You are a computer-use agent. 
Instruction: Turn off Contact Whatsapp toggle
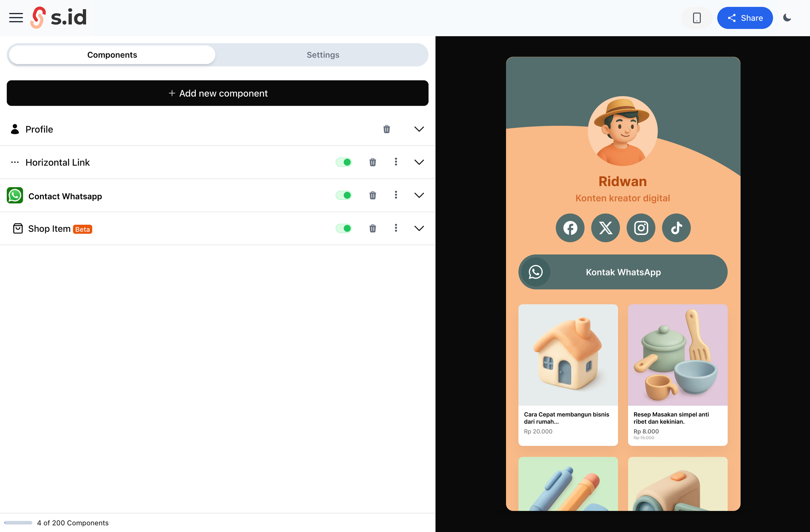[343, 195]
